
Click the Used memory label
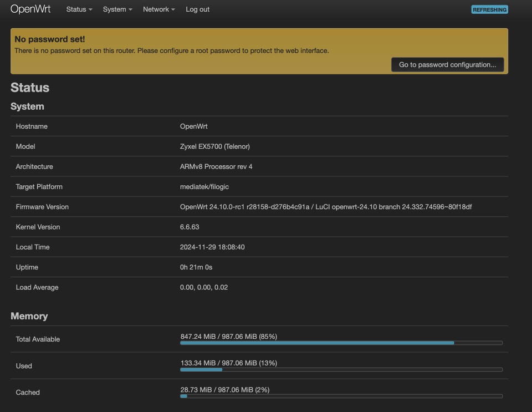24,366
